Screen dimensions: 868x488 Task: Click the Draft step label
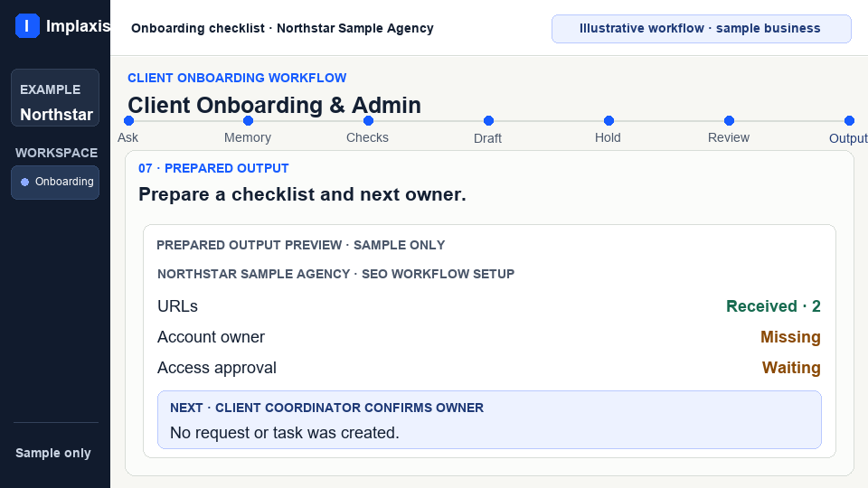487,138
